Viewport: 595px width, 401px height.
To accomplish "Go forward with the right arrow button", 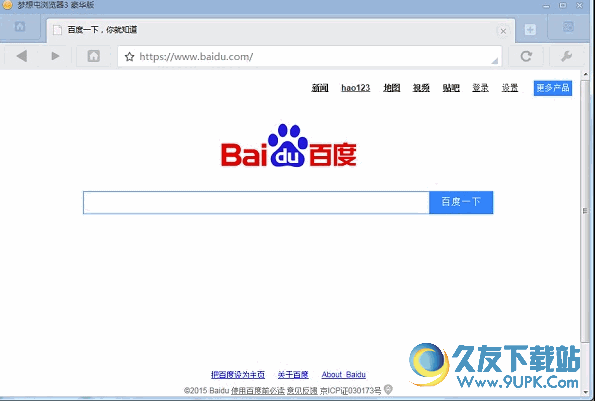I will pyautogui.click(x=55, y=56).
